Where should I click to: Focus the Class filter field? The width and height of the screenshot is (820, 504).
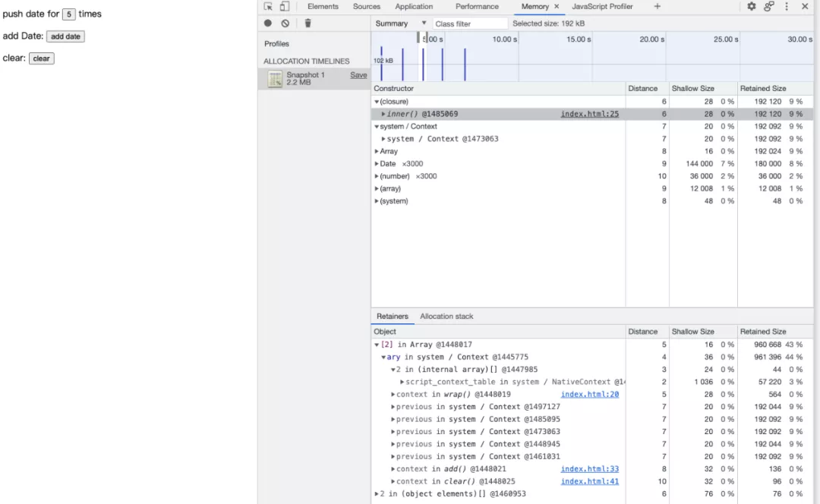(x=470, y=24)
